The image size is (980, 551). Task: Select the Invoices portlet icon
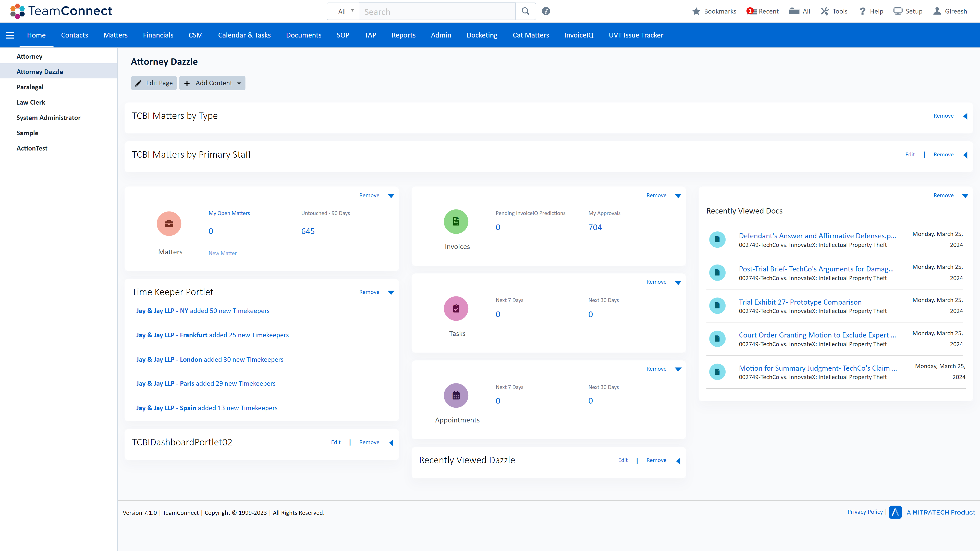tap(456, 221)
